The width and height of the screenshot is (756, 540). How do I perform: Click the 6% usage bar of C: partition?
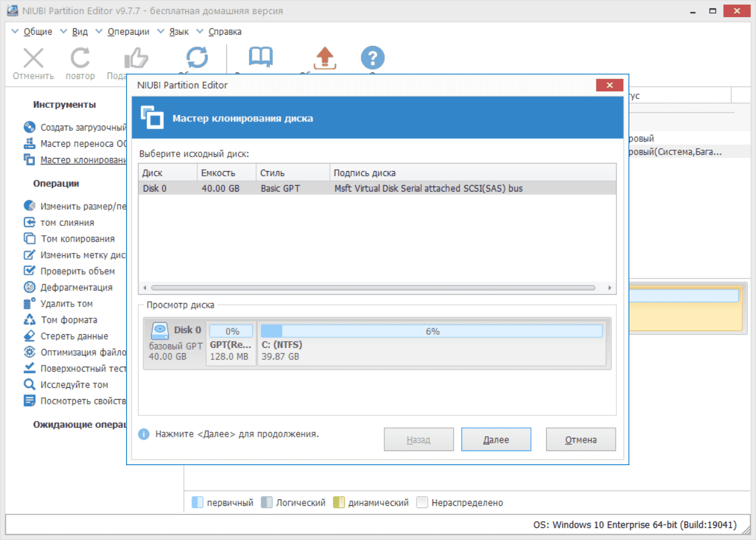[432, 331]
